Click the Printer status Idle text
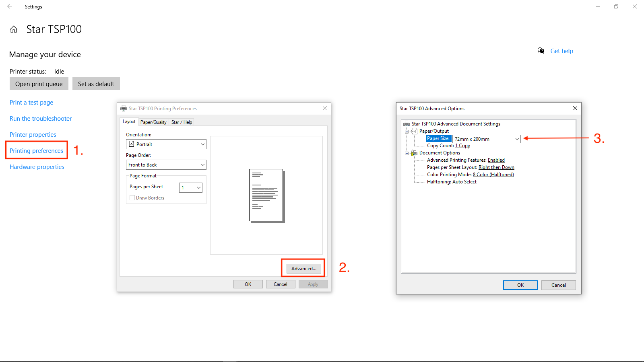Viewport: 644px width, 362px height. [59, 72]
